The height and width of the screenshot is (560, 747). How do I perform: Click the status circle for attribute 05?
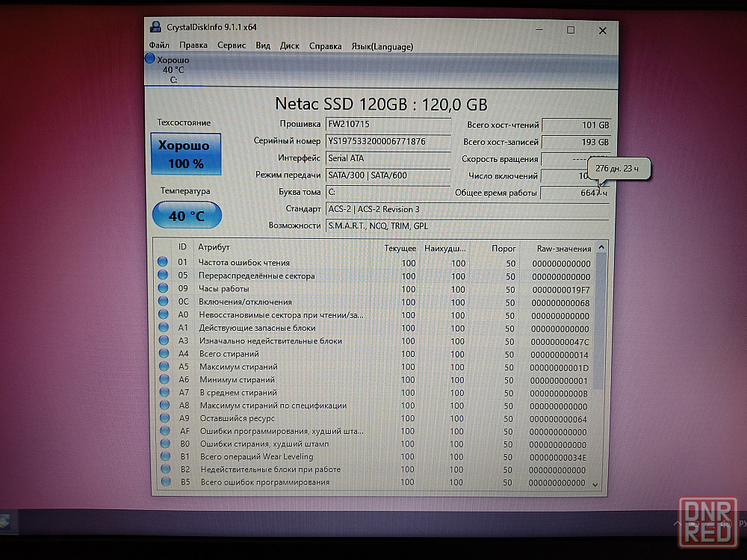click(163, 274)
